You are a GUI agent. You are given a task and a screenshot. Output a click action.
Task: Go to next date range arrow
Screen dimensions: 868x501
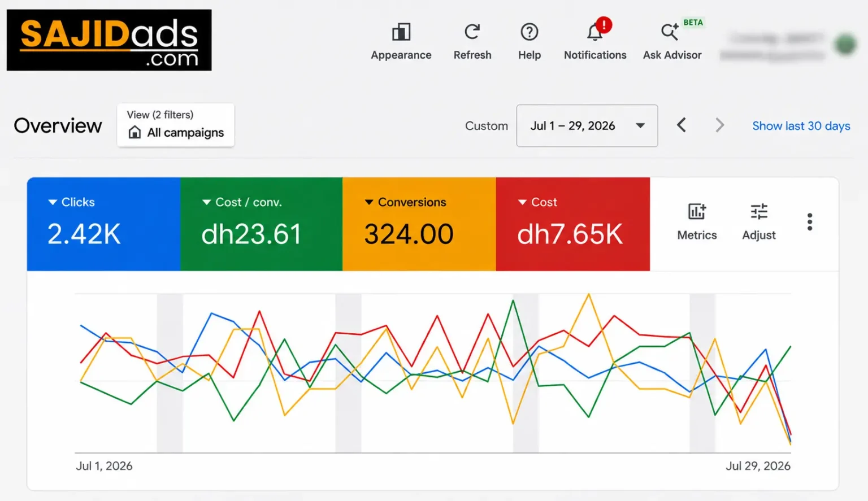719,125
